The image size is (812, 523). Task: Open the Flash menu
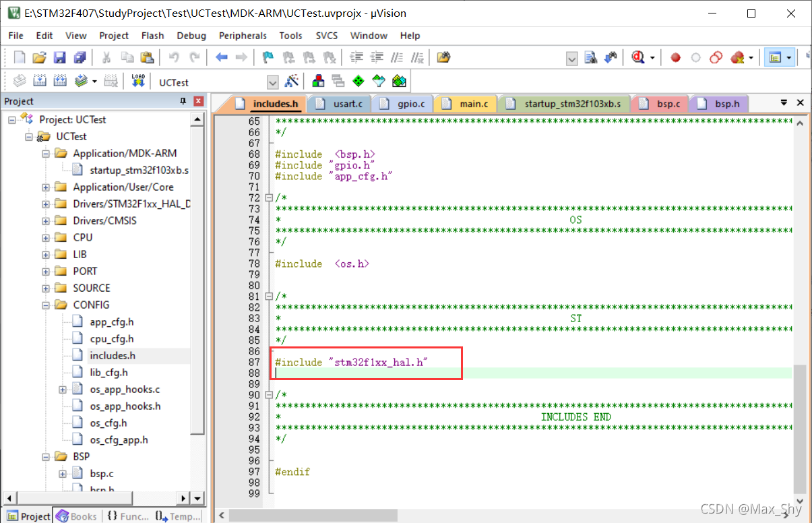tap(152, 36)
